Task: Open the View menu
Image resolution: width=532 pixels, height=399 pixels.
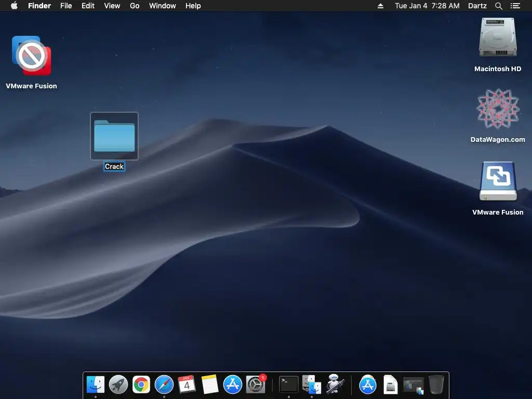Action: (112, 6)
